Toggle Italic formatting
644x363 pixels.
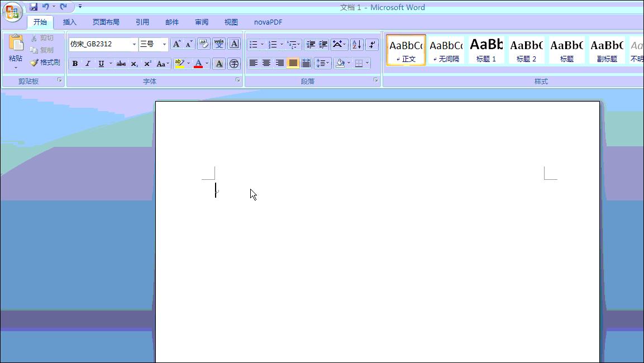pos(88,64)
